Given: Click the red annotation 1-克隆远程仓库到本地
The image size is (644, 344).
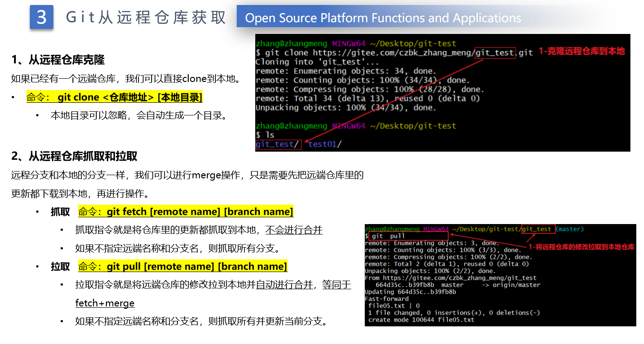Looking at the screenshot, I should coord(581,51).
